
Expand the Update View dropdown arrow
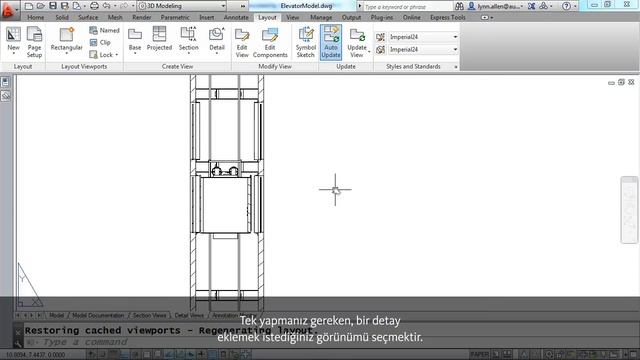[369, 52]
